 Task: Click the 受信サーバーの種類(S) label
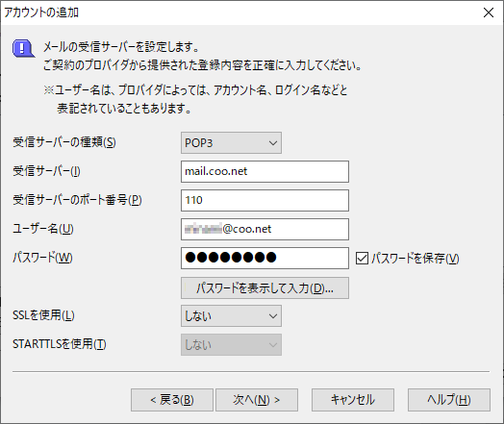click(x=64, y=142)
